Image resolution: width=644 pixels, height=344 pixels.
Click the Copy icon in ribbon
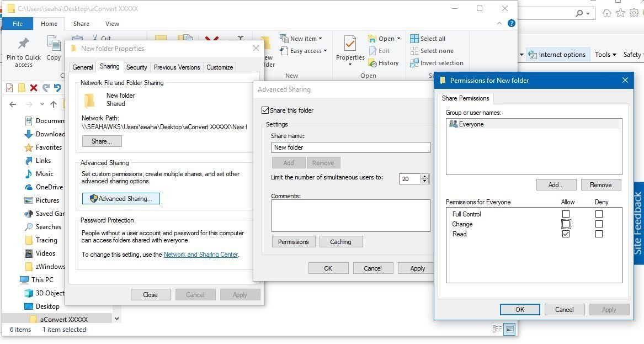(54, 44)
